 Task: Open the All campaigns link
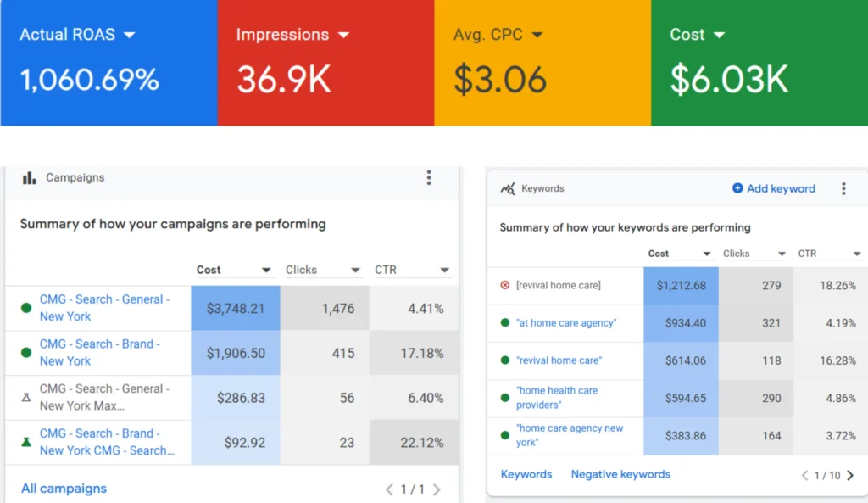coord(64,489)
